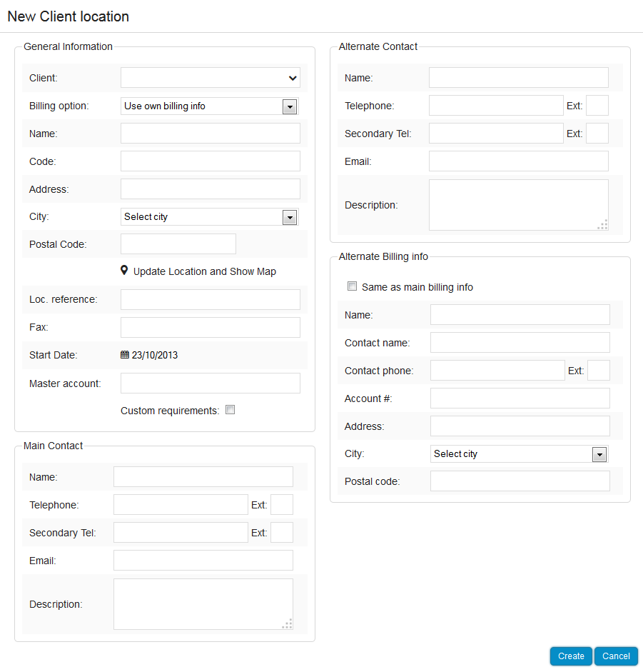
Task: Focus the Loc. reference field
Action: point(211,299)
